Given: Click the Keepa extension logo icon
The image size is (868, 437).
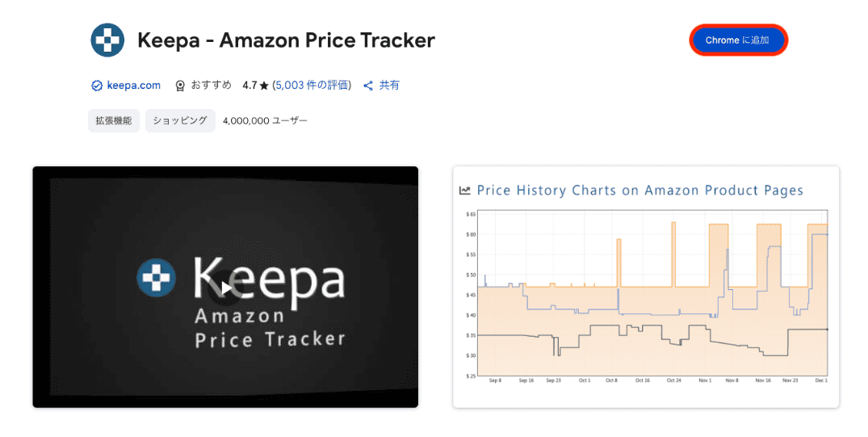Looking at the screenshot, I should click(107, 40).
